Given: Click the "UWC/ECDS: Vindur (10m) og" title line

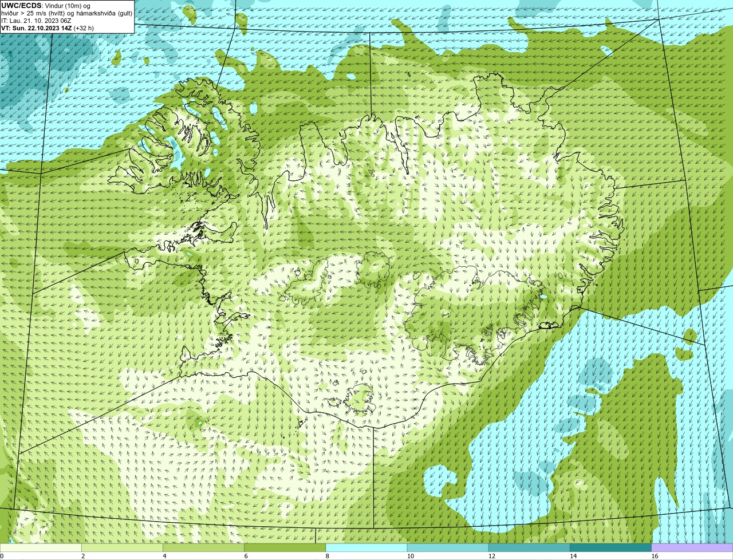Looking at the screenshot, I should 46,5.
